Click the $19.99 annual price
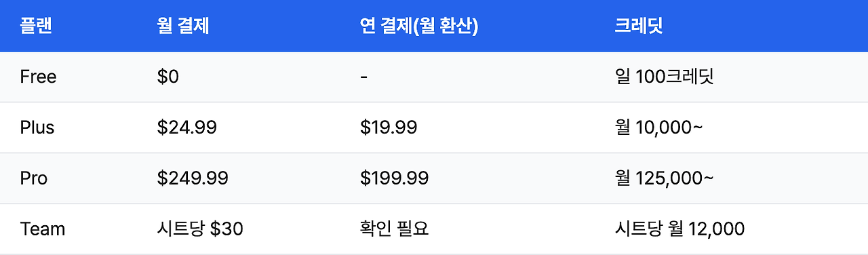 (x=389, y=127)
